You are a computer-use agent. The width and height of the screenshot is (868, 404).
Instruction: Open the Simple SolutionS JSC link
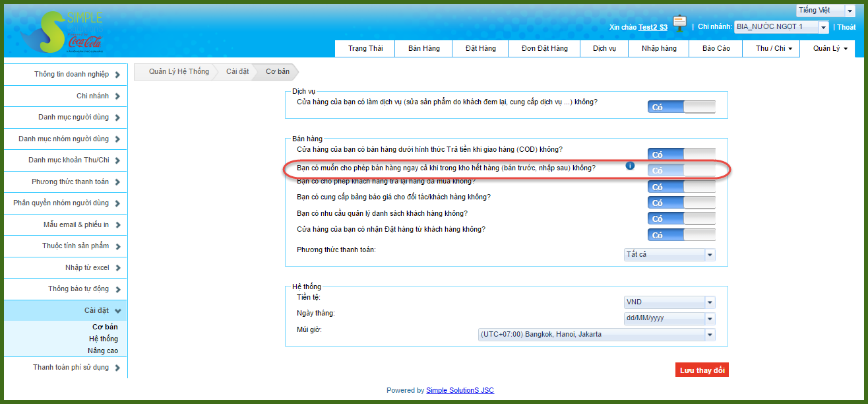point(460,390)
